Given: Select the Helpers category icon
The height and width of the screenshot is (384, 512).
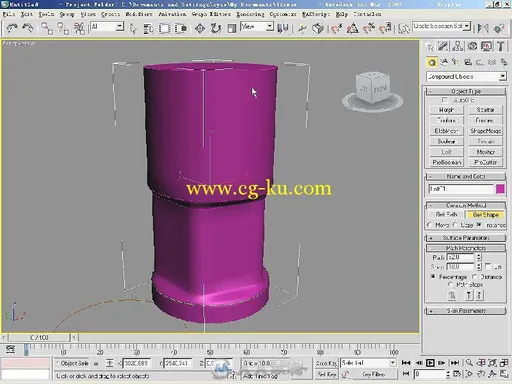Looking at the screenshot, I should 480,62.
